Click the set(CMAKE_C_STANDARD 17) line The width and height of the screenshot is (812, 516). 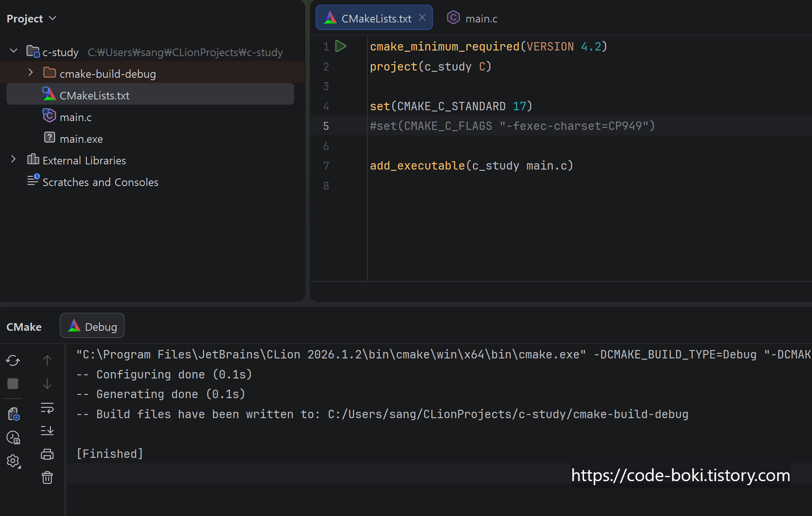451,106
